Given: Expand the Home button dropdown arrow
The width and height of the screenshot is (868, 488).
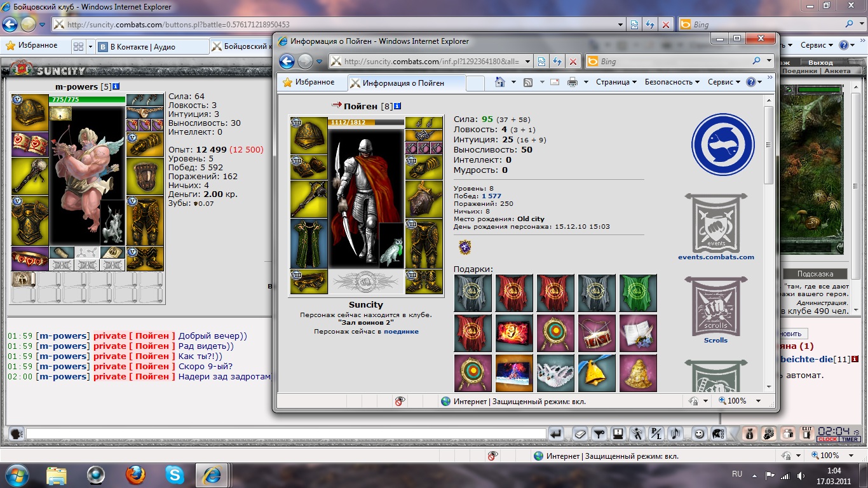Looking at the screenshot, I should tap(513, 82).
